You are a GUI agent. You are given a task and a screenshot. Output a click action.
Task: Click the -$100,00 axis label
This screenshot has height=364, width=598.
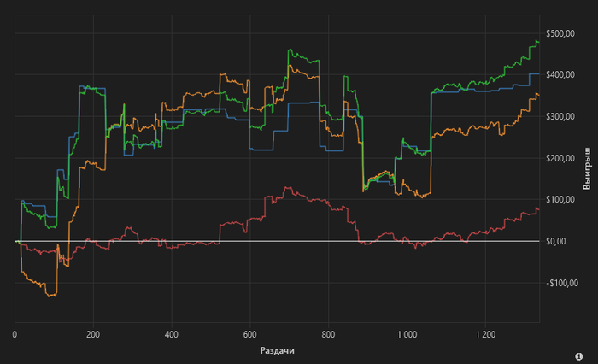(562, 283)
